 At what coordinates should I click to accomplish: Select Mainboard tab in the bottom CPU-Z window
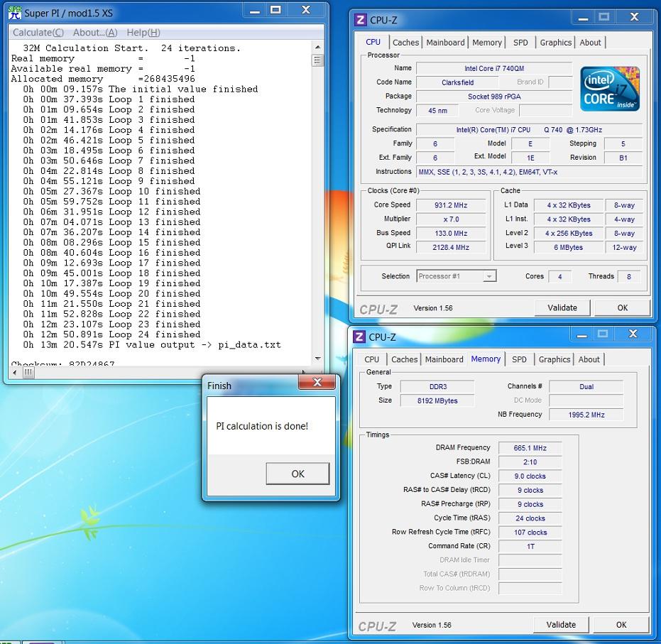[444, 359]
